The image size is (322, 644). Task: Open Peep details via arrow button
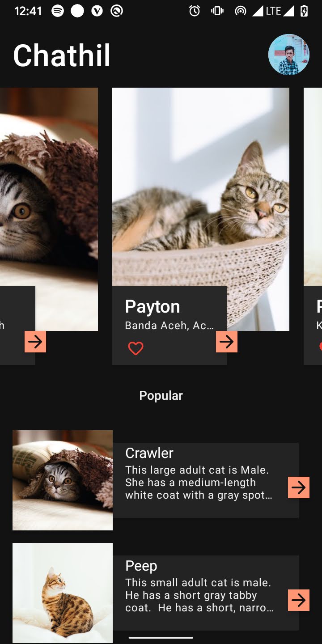(x=299, y=600)
